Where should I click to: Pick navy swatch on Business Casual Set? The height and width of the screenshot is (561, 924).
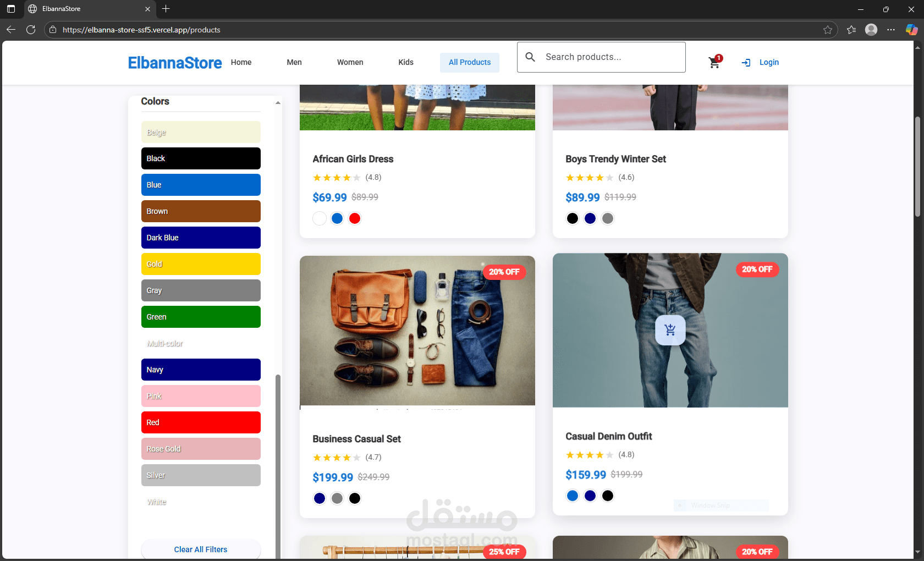pyautogui.click(x=320, y=498)
